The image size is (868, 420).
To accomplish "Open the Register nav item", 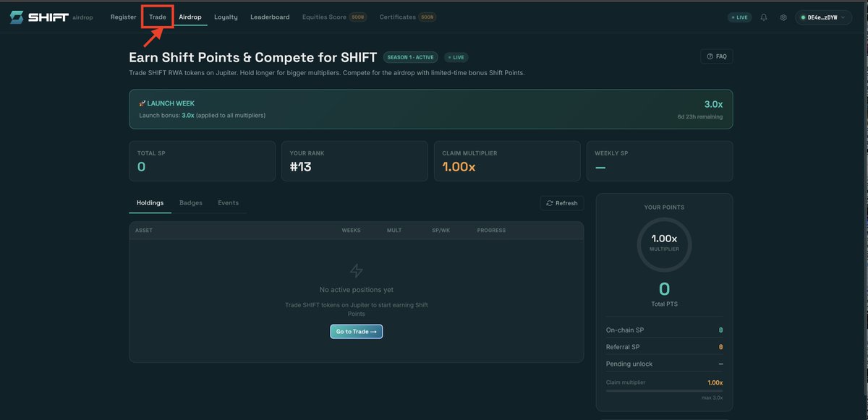I will coord(124,17).
